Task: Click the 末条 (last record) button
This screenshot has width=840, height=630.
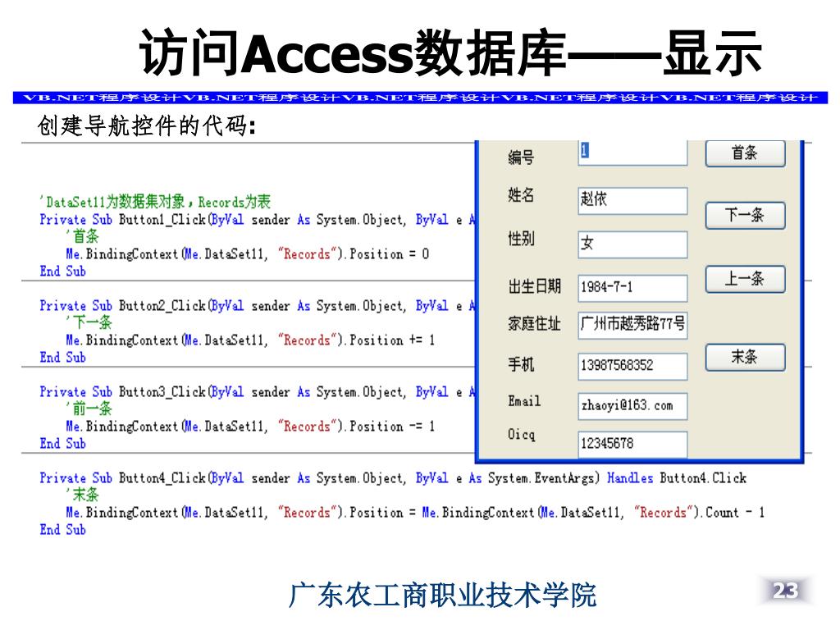Action: (x=745, y=358)
